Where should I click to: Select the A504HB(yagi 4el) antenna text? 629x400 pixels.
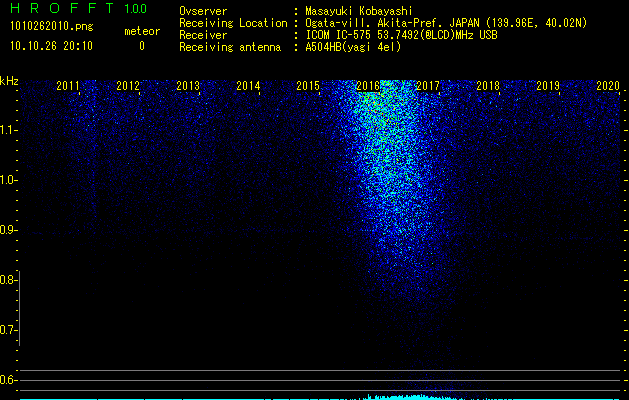point(353,47)
